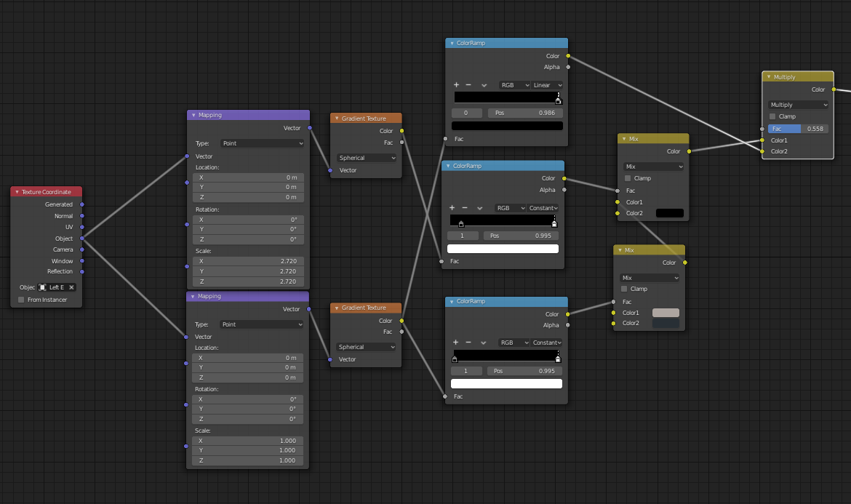Collapse the Multiply node
Screen dimensions: 851x504
[769, 77]
